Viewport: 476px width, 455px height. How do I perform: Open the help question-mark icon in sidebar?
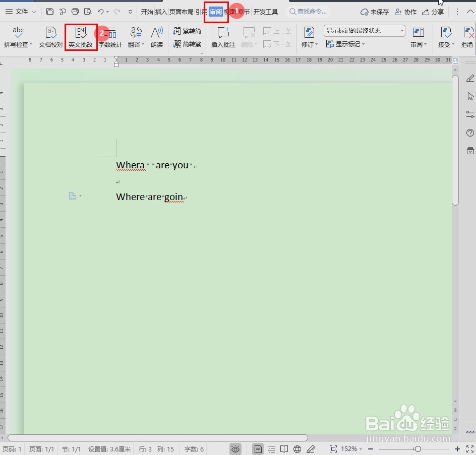coord(470,133)
